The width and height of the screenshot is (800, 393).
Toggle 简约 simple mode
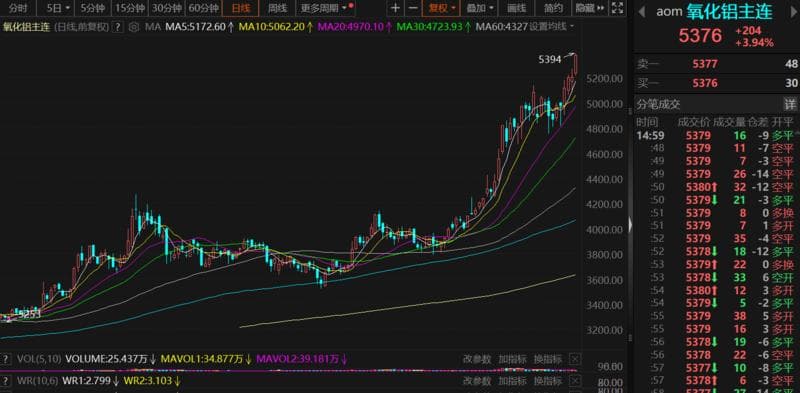tap(553, 8)
